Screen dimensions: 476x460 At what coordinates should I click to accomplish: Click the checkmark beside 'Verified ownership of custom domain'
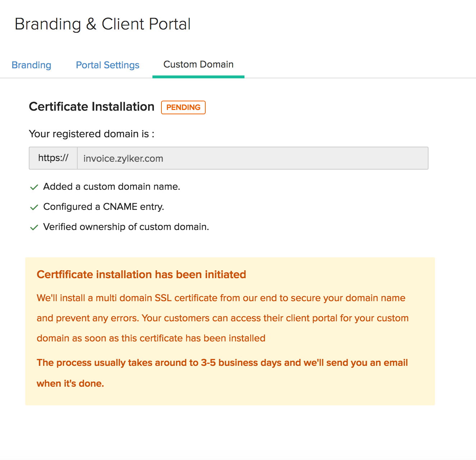point(34,227)
